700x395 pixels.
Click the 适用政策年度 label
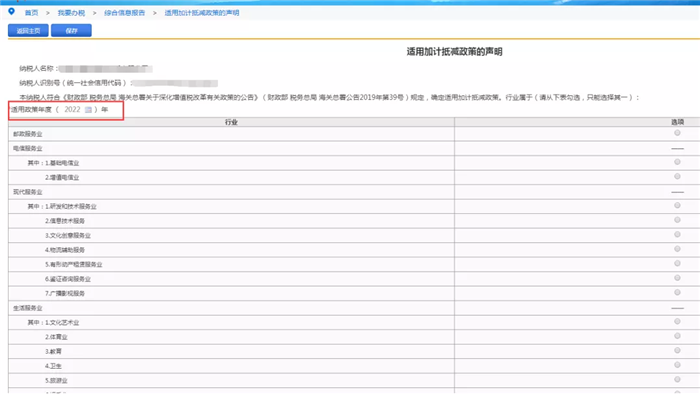point(31,110)
